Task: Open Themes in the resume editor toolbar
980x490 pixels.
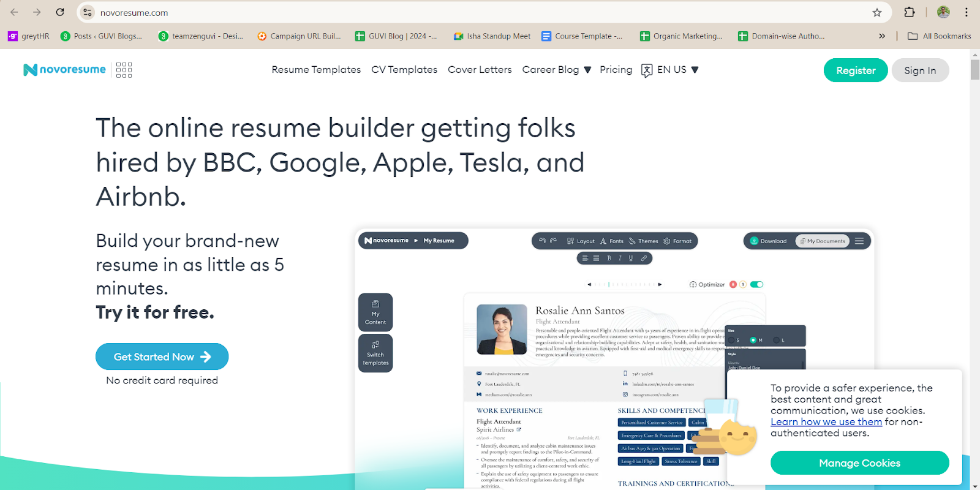Action: [x=643, y=241]
